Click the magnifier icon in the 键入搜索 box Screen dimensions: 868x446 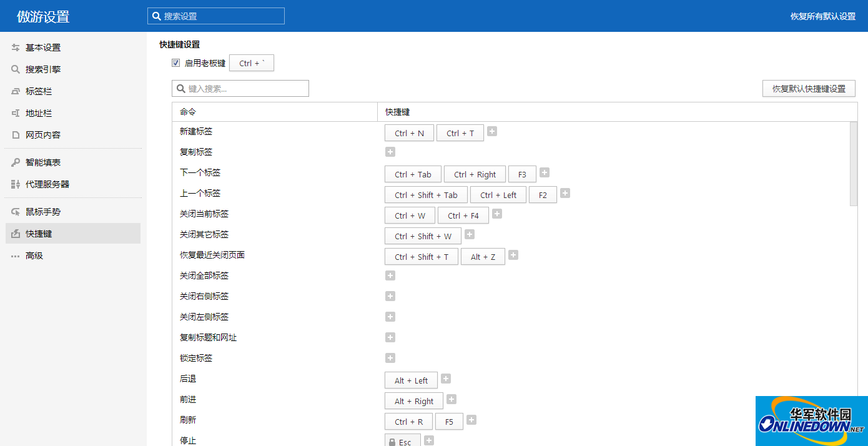coord(180,88)
